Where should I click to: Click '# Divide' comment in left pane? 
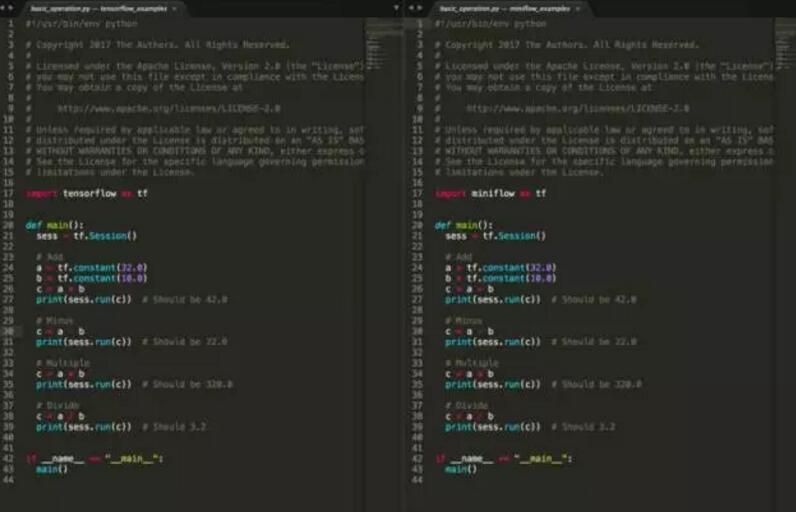click(x=57, y=405)
